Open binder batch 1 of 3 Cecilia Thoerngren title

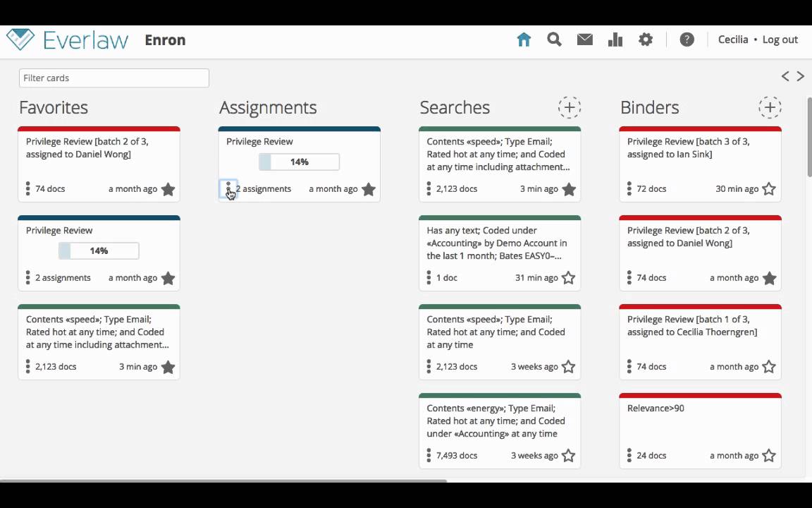692,325
